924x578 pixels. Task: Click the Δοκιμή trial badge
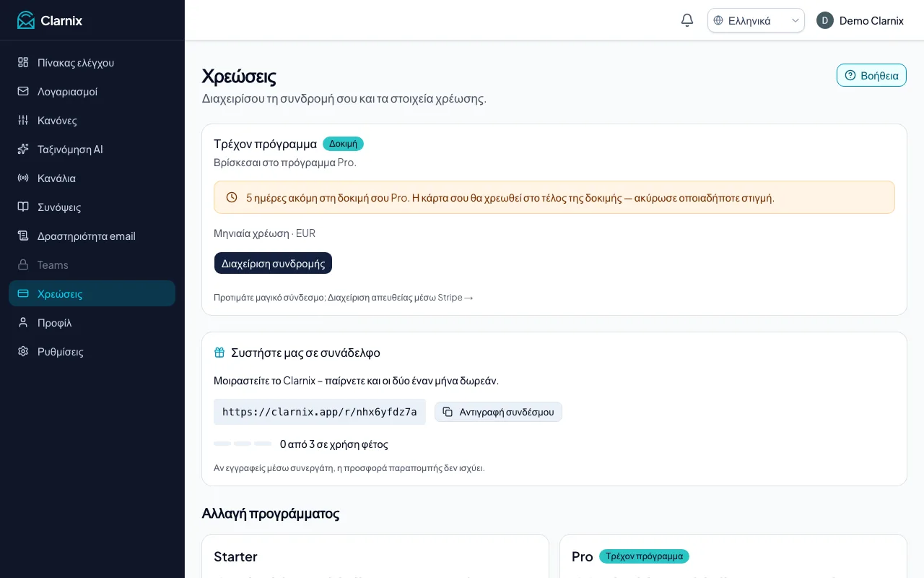(x=343, y=144)
